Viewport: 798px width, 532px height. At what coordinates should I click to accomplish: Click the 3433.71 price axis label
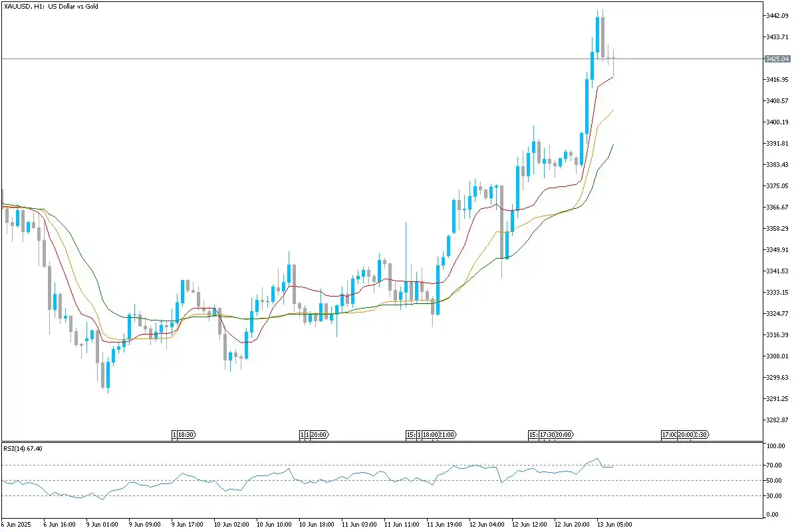pos(776,37)
